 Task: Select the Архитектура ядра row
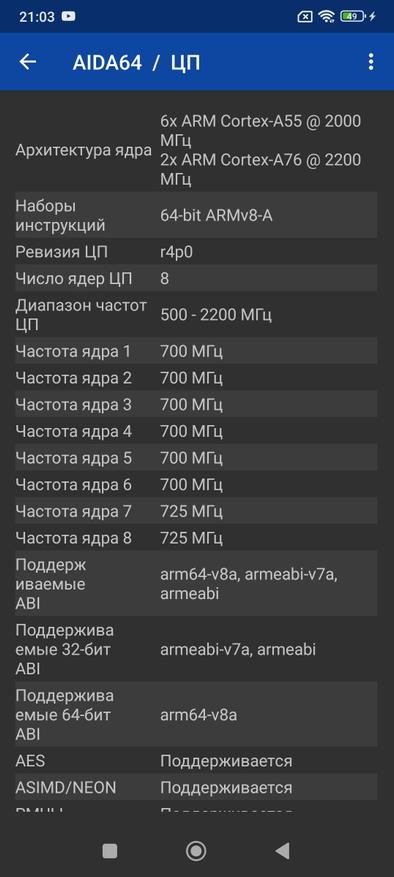(196, 150)
